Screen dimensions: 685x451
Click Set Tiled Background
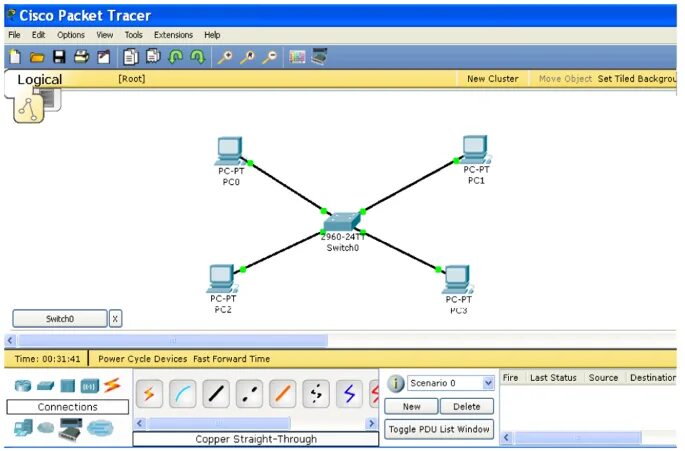(637, 79)
